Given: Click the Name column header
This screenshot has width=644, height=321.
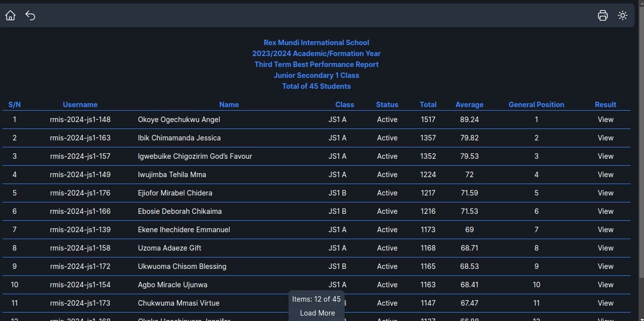Looking at the screenshot, I should [x=229, y=105].
